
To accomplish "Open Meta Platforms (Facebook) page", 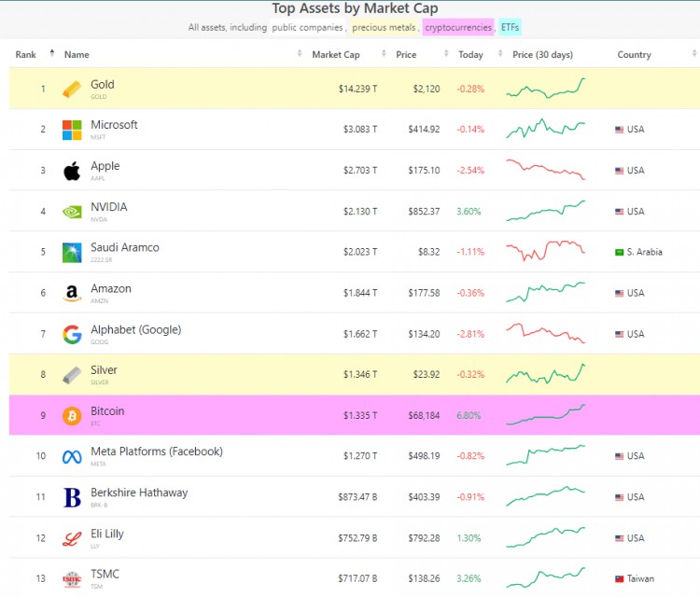I will pos(157,451).
